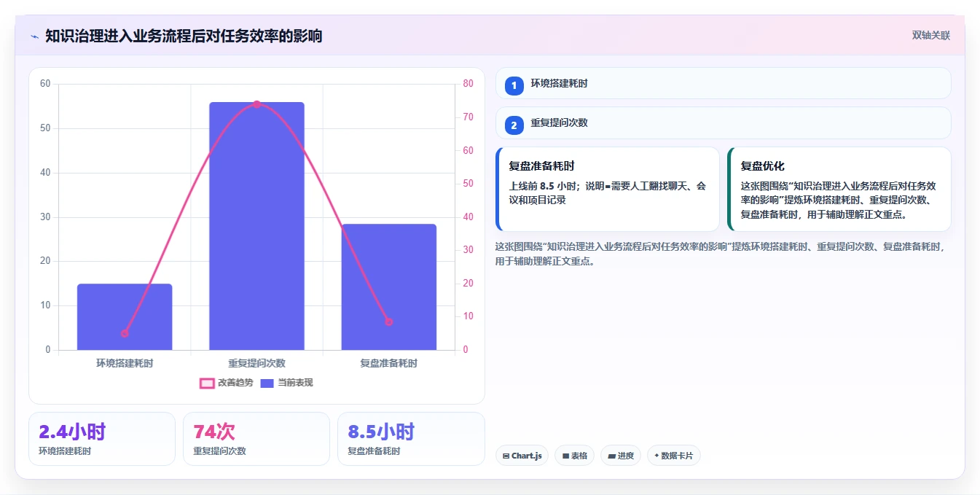Click the x-axis label 重复提问次数
The width and height of the screenshot is (980, 495).
click(256, 362)
